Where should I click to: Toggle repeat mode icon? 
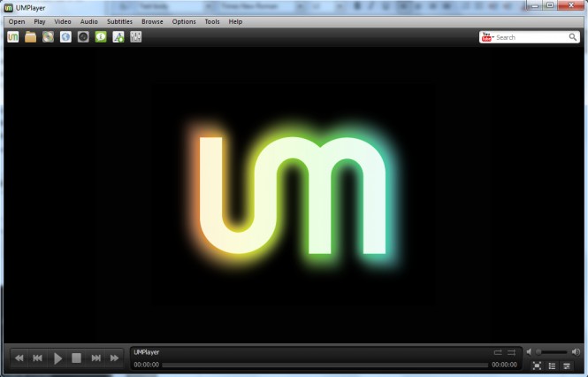(498, 352)
